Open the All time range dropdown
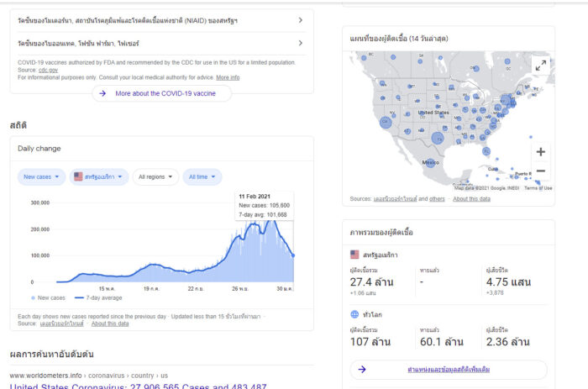 (202, 177)
